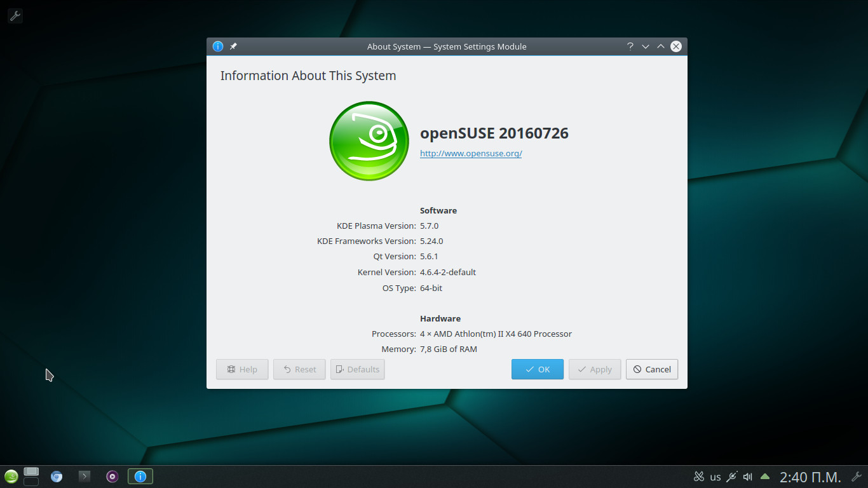
Task: Open the purple media player launcher
Action: [112, 477]
